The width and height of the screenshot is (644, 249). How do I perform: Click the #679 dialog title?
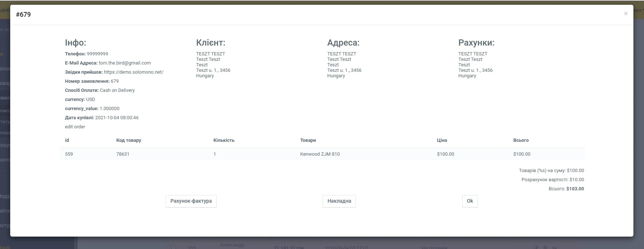coord(23,15)
